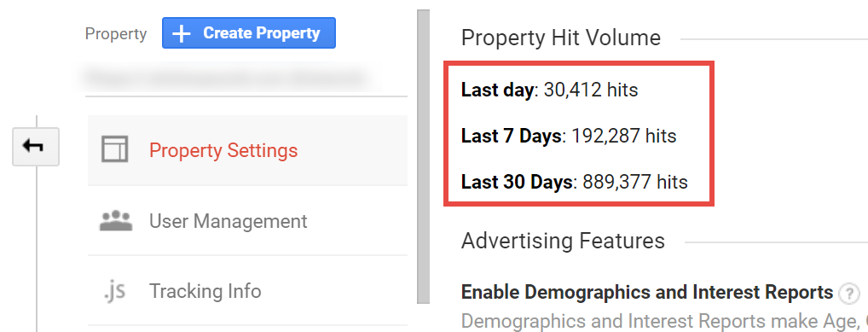Click Enable Demographics and Interest Reports label
The image size is (868, 332).
pyautogui.click(x=647, y=292)
